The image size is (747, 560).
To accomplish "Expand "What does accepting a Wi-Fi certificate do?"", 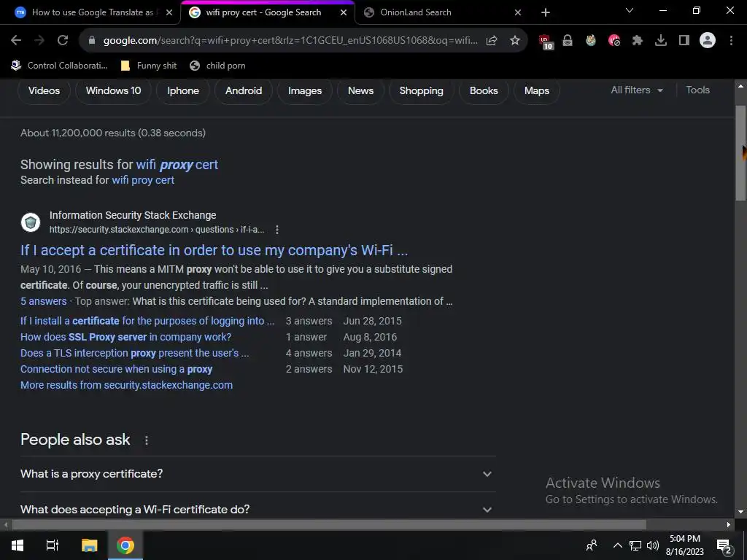I will 258,509.
